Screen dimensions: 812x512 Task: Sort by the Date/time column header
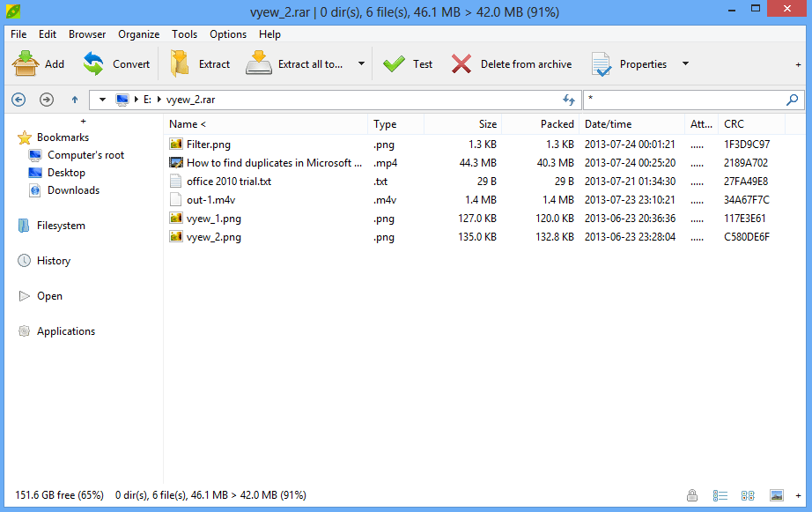click(x=632, y=124)
